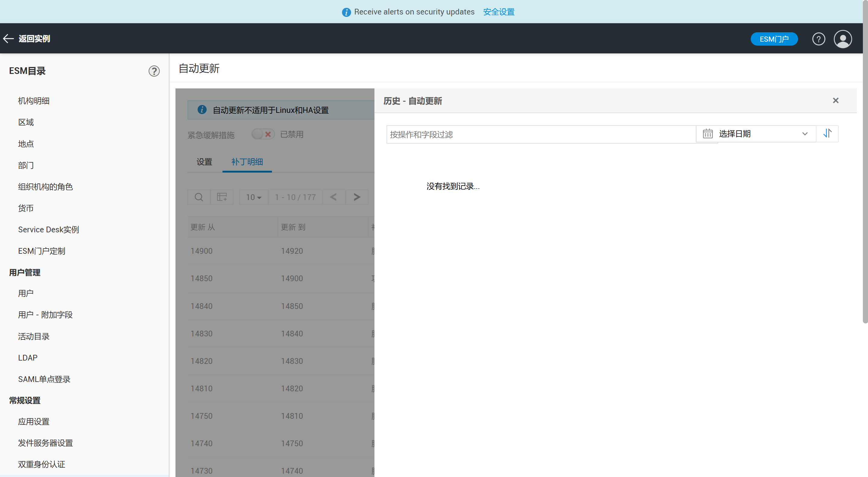Screen dimensions: 868x477
Task: Click the search magnifier in patch table toolbar
Action: coord(199,197)
